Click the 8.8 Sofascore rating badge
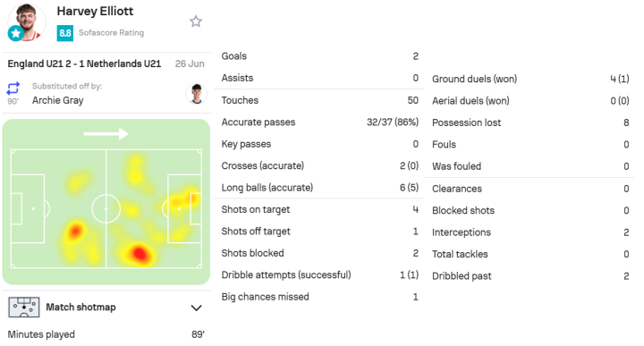The height and width of the screenshot is (346, 644). tap(65, 33)
